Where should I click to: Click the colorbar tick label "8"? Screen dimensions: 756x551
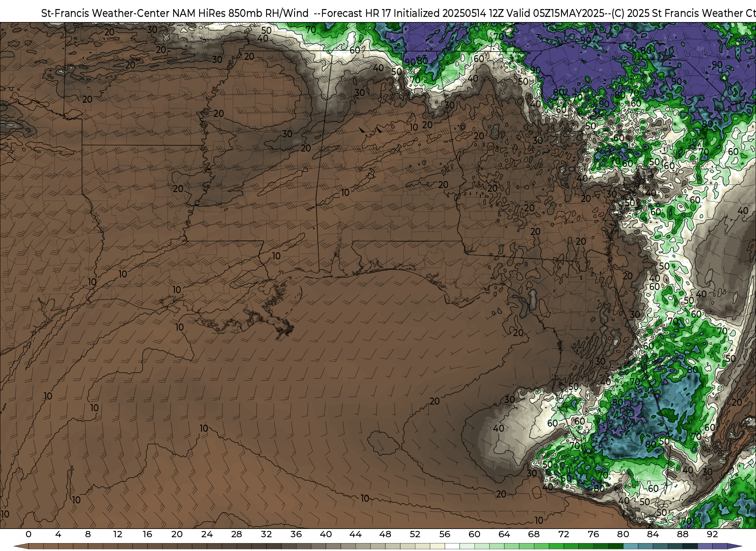coord(88,534)
